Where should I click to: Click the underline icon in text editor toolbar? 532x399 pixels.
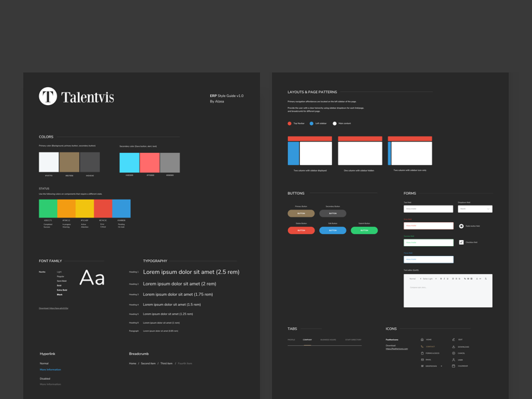coord(448,279)
